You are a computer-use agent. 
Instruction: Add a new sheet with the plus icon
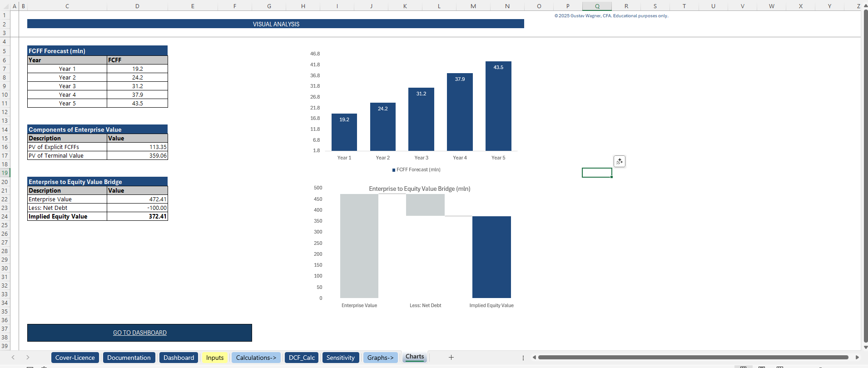coord(451,358)
